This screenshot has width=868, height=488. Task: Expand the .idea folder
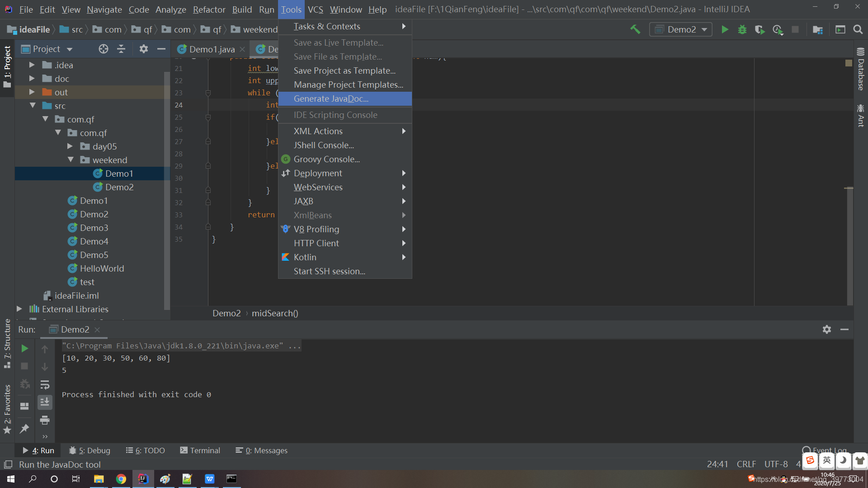32,65
